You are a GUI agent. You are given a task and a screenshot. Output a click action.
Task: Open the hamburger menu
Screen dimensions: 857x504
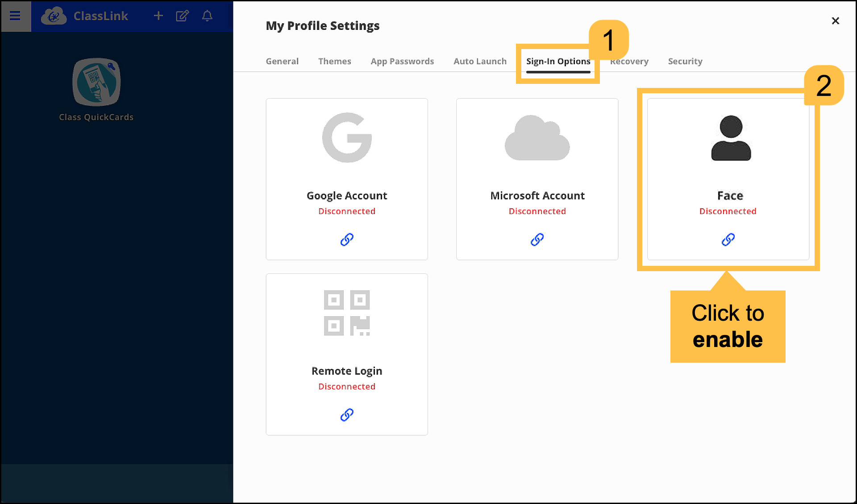(x=15, y=16)
